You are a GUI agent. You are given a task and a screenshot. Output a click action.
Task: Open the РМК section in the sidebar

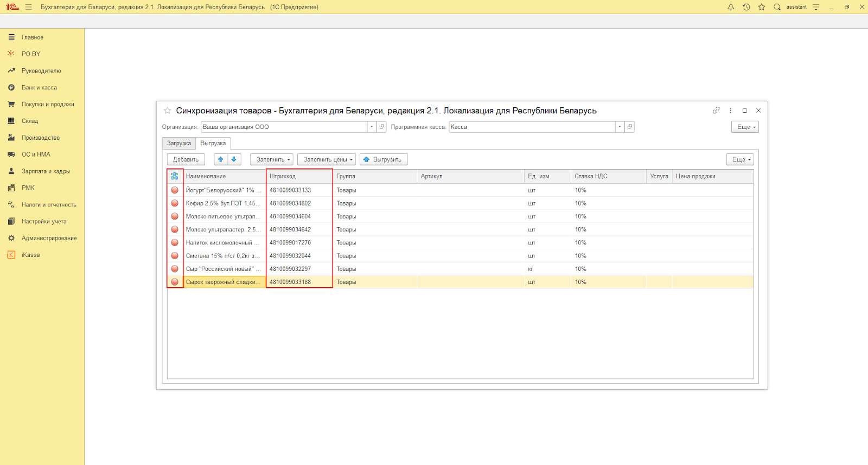[28, 188]
